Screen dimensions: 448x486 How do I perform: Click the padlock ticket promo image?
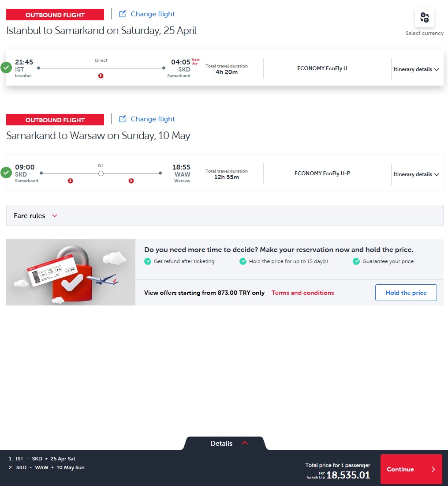(71, 272)
